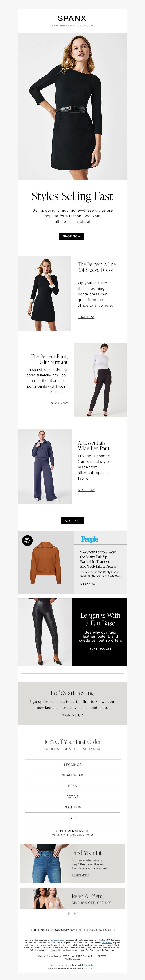Click the Shop All button
Image resolution: width=145 pixels, height=980 pixels.
point(72,520)
